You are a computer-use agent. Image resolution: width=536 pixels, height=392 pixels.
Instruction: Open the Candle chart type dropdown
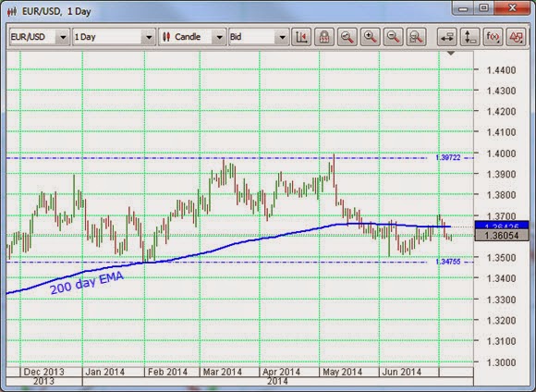pos(192,37)
